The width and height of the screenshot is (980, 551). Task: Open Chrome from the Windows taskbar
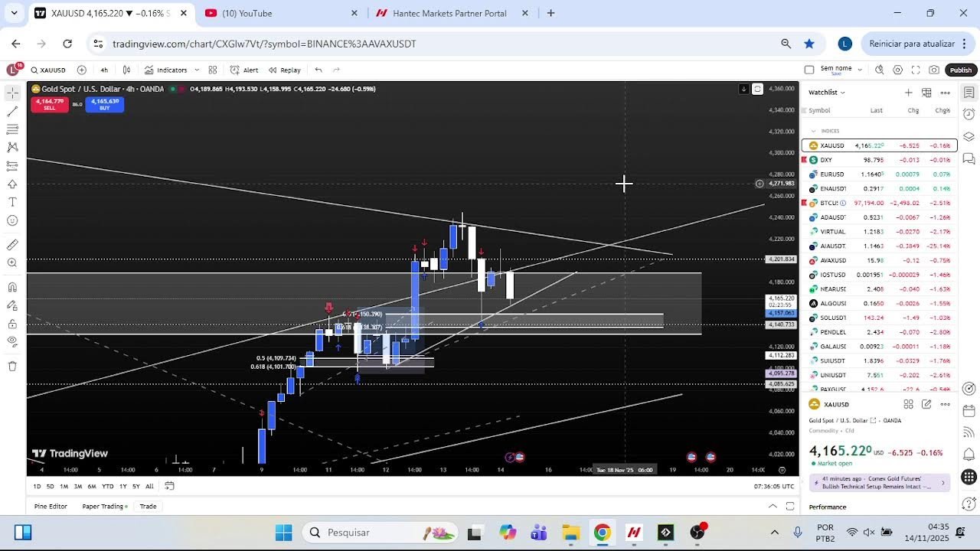click(x=602, y=533)
